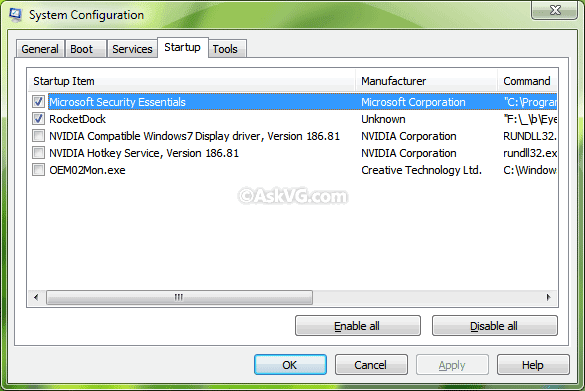Click the horizontal scrollbar thumb
The height and width of the screenshot is (391, 585).
point(179,297)
